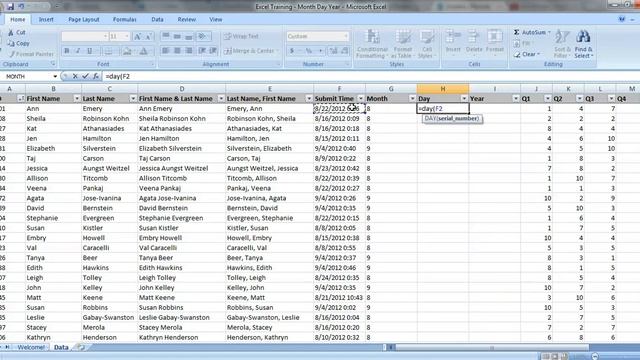Viewport: 640px width, 360px height.
Task: Open the Day column filter dropdown
Action: click(x=464, y=99)
